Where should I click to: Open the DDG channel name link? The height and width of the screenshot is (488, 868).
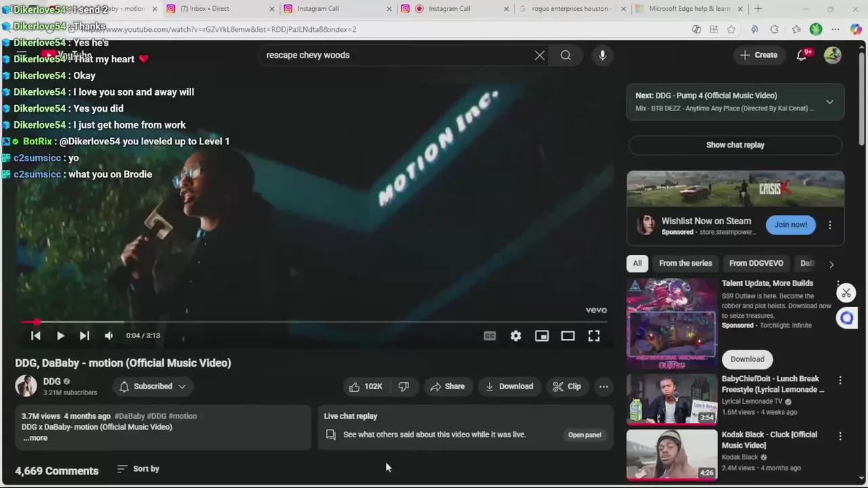point(52,382)
